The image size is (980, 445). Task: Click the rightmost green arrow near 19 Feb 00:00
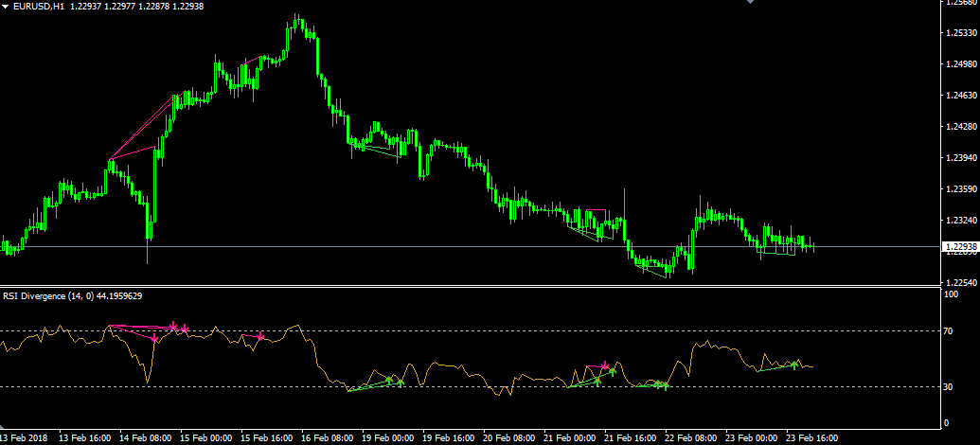401,383
